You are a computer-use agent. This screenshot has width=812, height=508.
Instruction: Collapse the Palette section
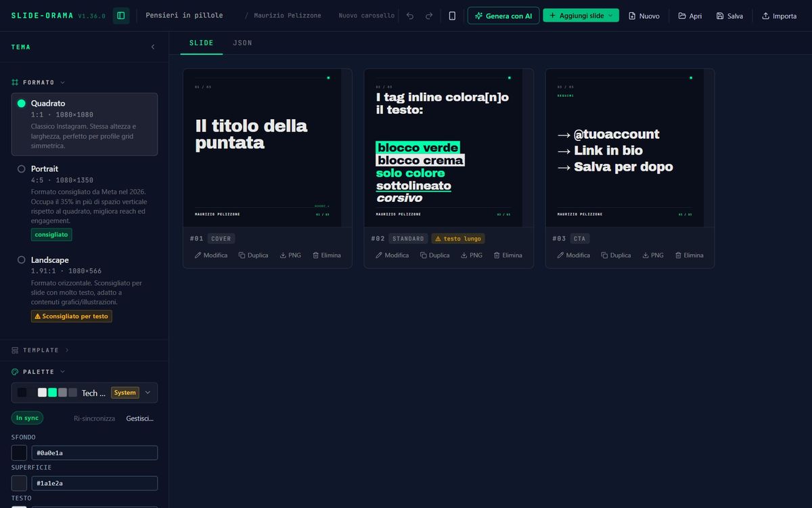click(x=39, y=372)
